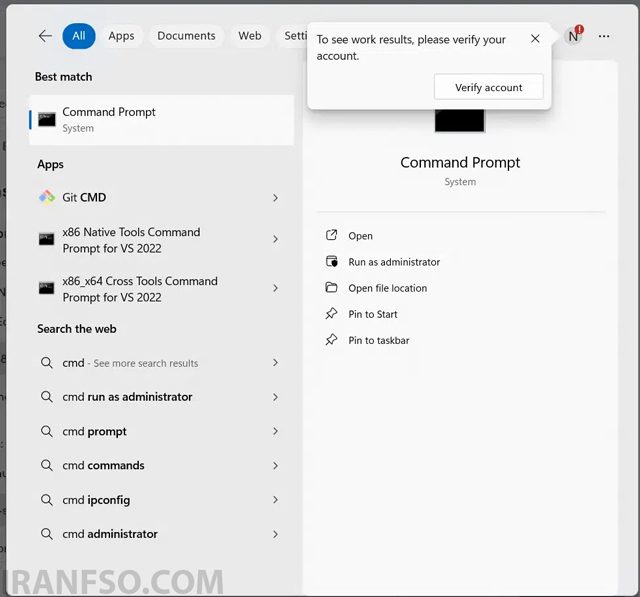
Task: Click the magnifier icon next to cmd ipconfig
Action: (x=47, y=500)
